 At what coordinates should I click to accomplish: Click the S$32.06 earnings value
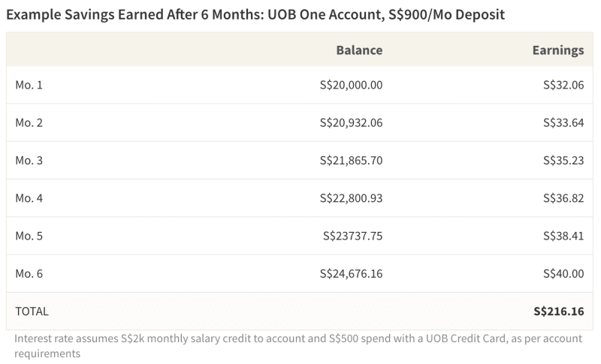coord(563,85)
